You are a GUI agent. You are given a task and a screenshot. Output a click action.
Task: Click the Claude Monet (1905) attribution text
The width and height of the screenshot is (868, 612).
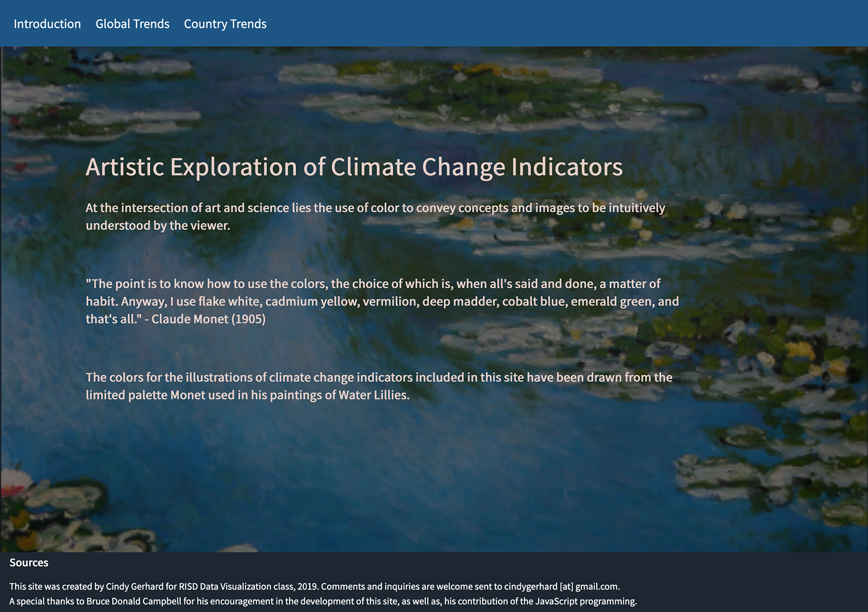(208, 319)
